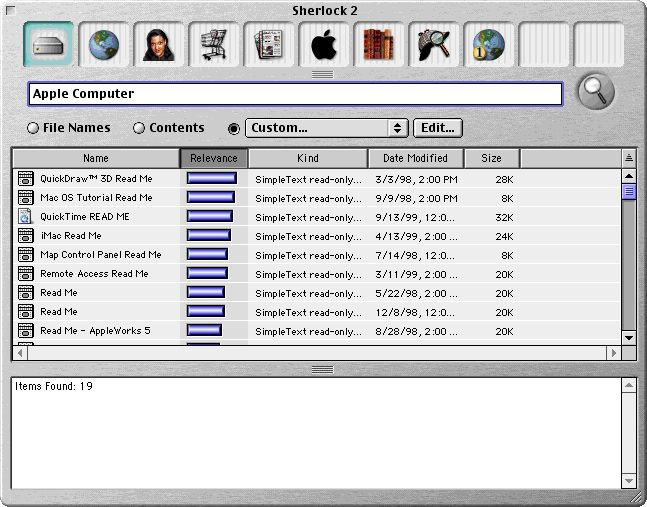This screenshot has width=647, height=507.
Task: Click the Remote Access Read Me icon
Action: [26, 274]
